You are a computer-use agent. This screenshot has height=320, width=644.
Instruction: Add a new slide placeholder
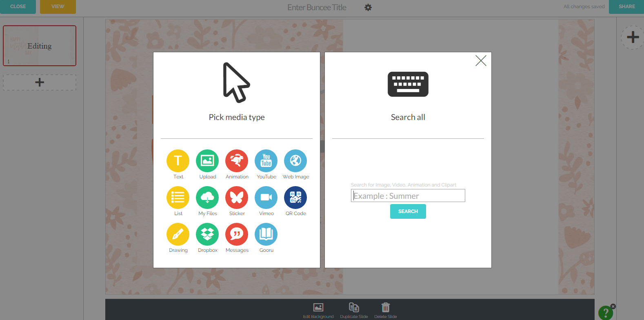pyautogui.click(x=40, y=82)
